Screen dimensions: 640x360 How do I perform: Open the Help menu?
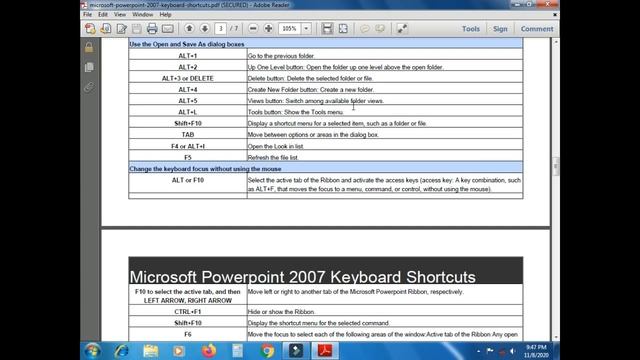[x=165, y=14]
